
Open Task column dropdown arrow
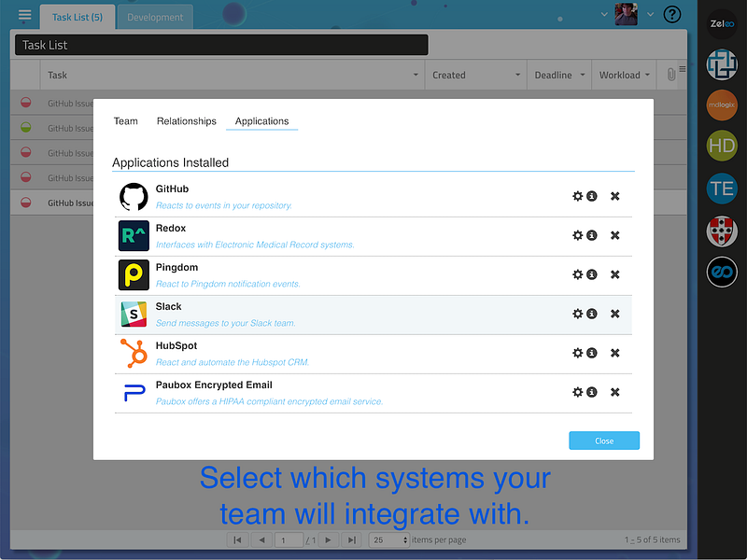(x=416, y=75)
